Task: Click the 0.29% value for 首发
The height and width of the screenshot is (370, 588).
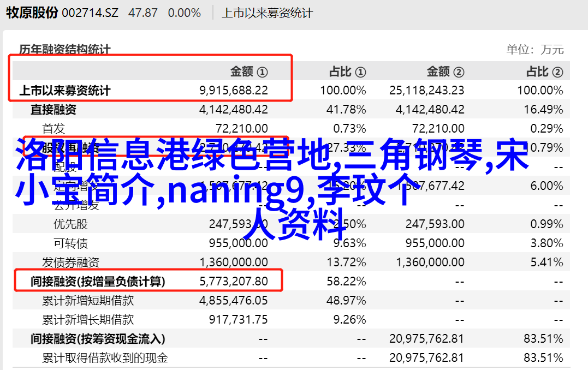Action: pos(547,129)
